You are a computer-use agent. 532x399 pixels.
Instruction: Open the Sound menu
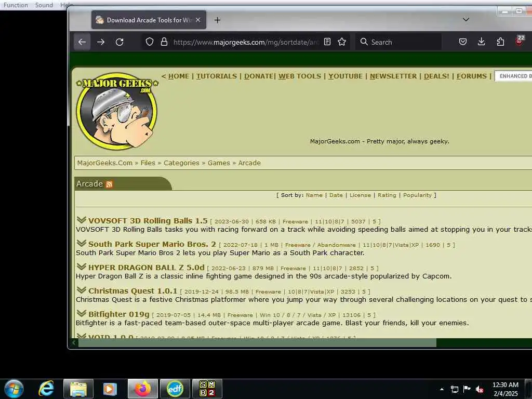coord(44,5)
